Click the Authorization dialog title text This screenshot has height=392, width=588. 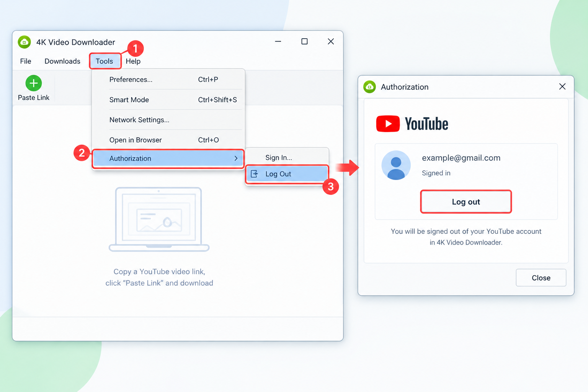[405, 87]
